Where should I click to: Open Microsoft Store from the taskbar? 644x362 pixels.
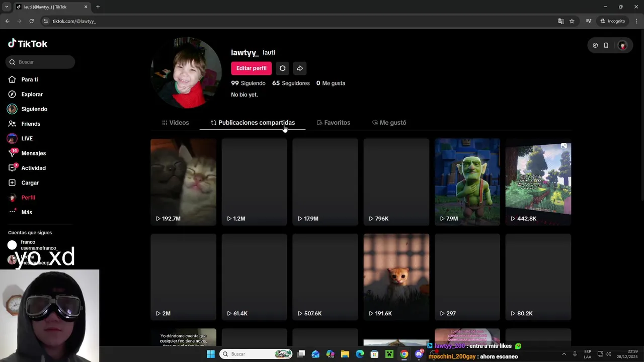(x=374, y=354)
